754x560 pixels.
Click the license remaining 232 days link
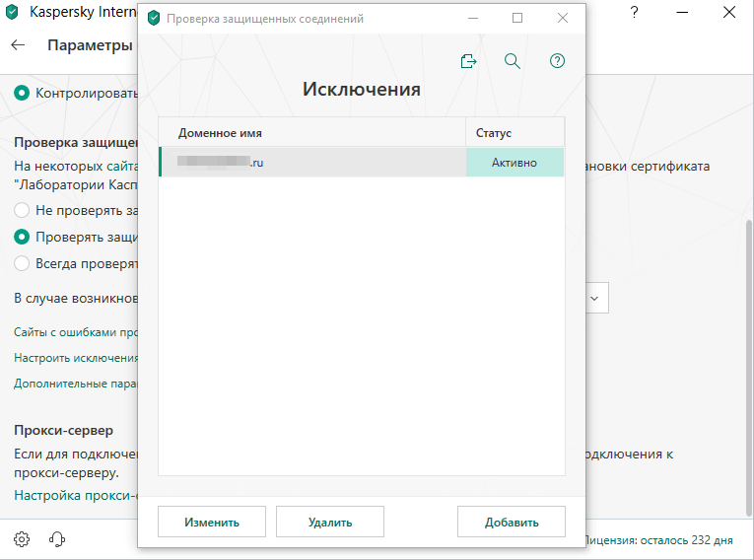[659, 540]
